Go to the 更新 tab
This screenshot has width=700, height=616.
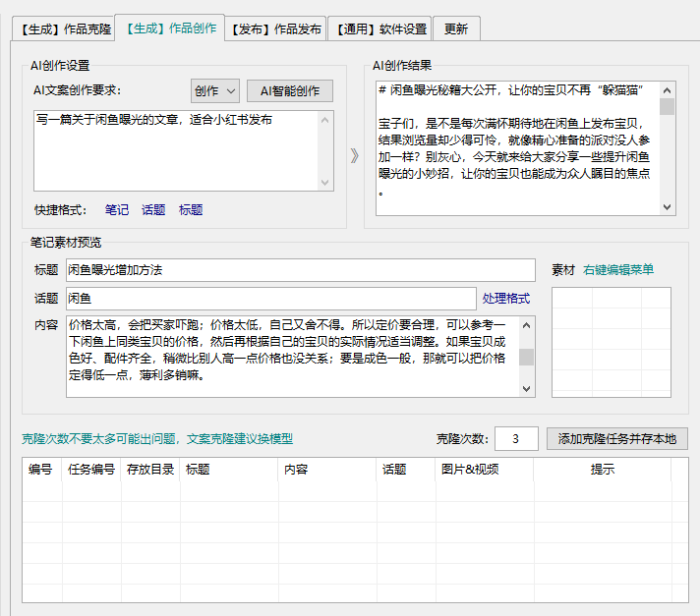[456, 29]
